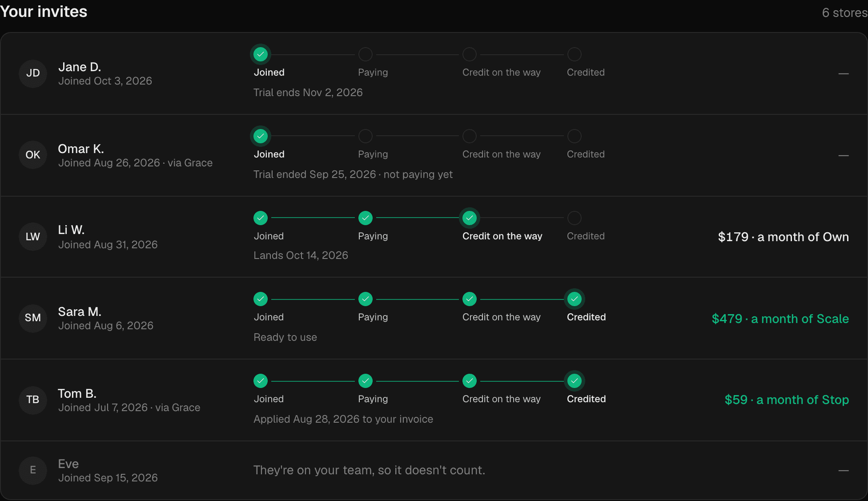Click the '$179 · a month of Own' credit
This screenshot has width=868, height=501.
coord(784,237)
